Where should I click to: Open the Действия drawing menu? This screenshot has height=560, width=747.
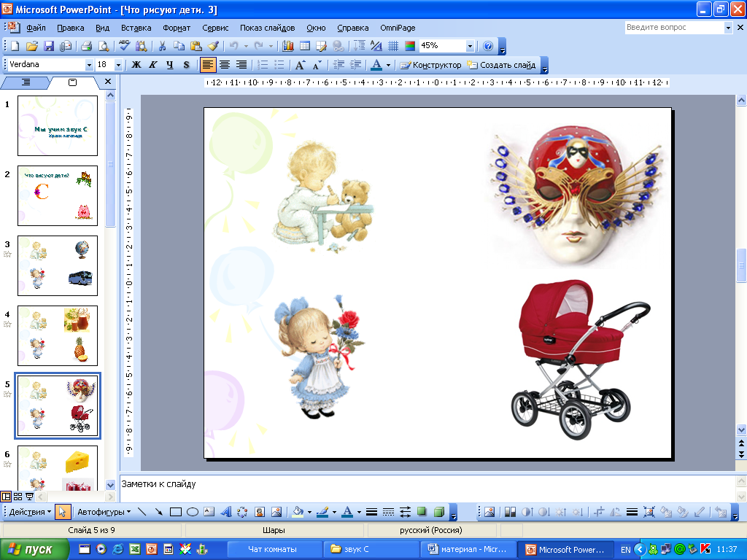(30, 512)
